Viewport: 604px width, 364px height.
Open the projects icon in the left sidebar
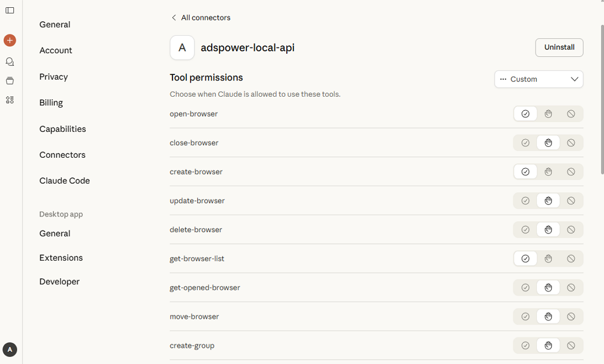10,80
